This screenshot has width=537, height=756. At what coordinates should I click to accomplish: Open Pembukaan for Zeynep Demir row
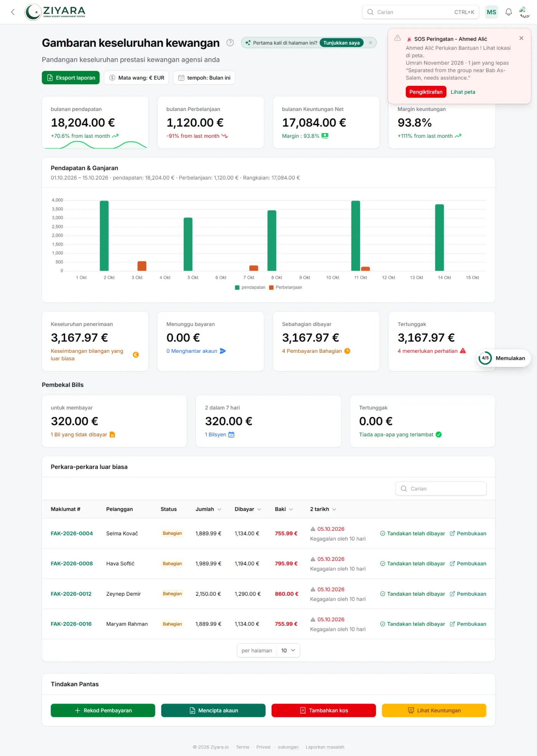(x=468, y=594)
